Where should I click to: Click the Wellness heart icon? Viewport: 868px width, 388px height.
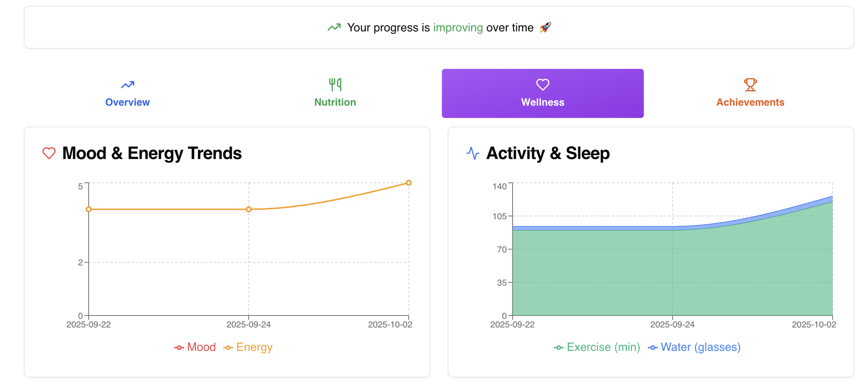click(542, 84)
